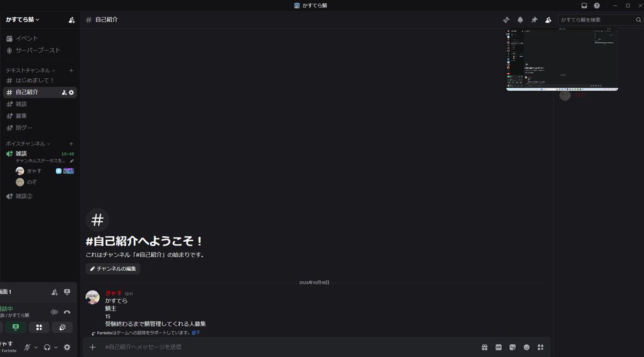Open the gift icon in message bar
This screenshot has height=357, width=644.
tap(485, 347)
